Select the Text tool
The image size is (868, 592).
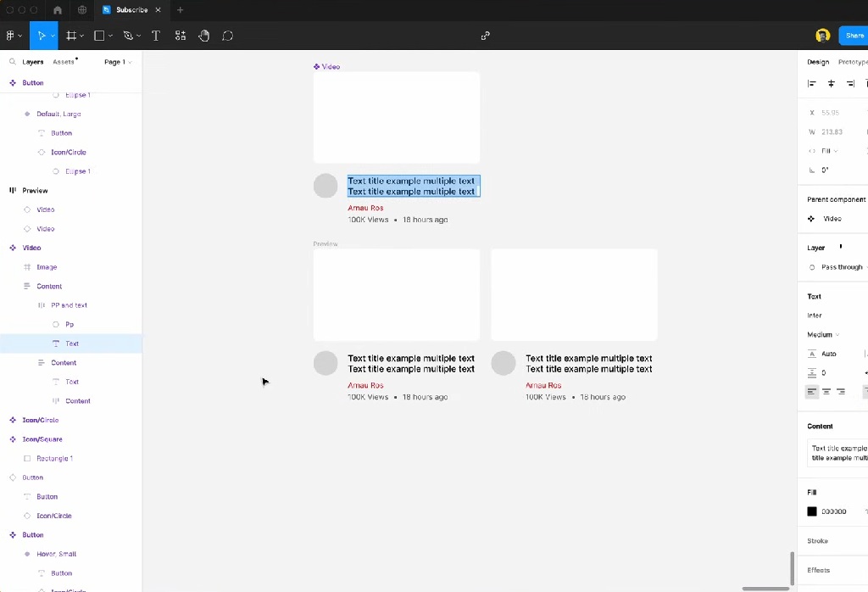click(156, 36)
